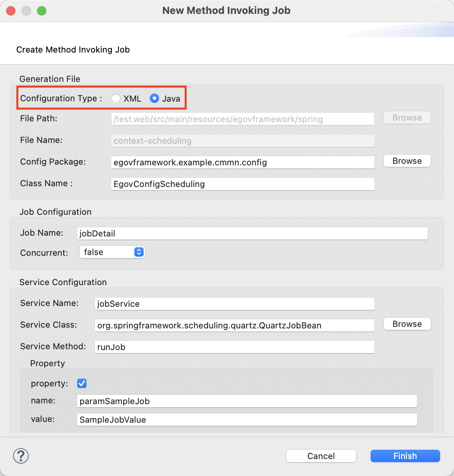Viewport: 454px width, 476px height.
Task: Click the property value field
Action: tap(247, 420)
